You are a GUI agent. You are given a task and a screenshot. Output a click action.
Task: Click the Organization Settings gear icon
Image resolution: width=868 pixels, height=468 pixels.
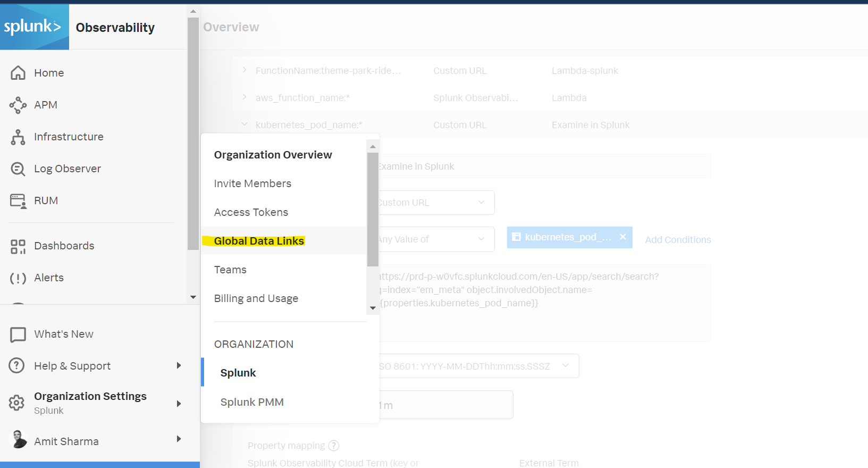click(16, 403)
